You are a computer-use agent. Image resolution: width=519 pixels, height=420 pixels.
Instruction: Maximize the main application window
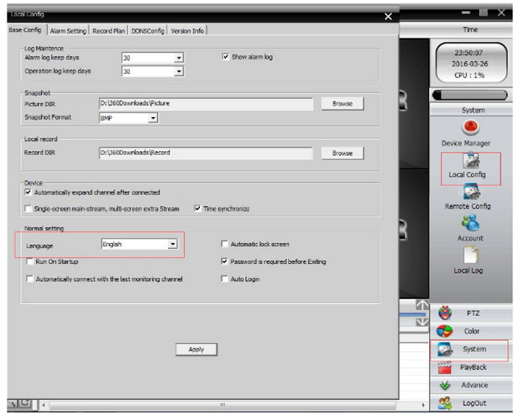pos(484,13)
